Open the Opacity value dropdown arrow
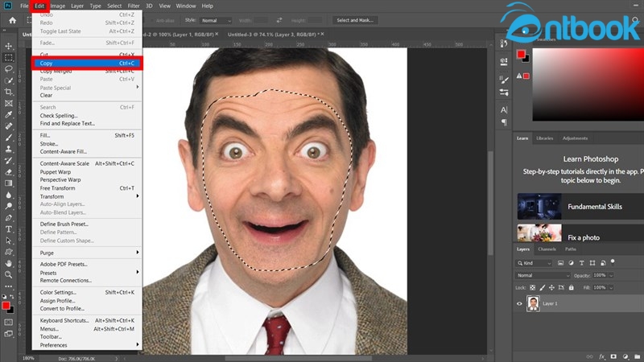This screenshot has width=644, height=362. tap(611, 275)
